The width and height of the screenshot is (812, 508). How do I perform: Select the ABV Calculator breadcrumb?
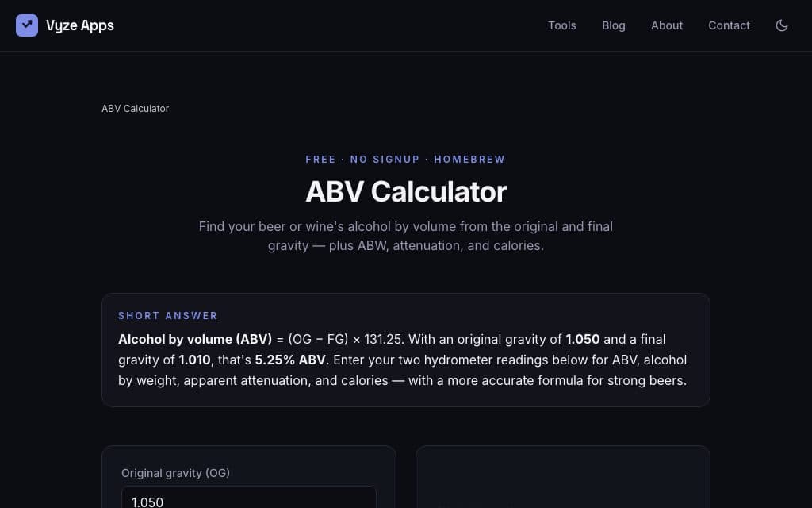click(x=135, y=108)
